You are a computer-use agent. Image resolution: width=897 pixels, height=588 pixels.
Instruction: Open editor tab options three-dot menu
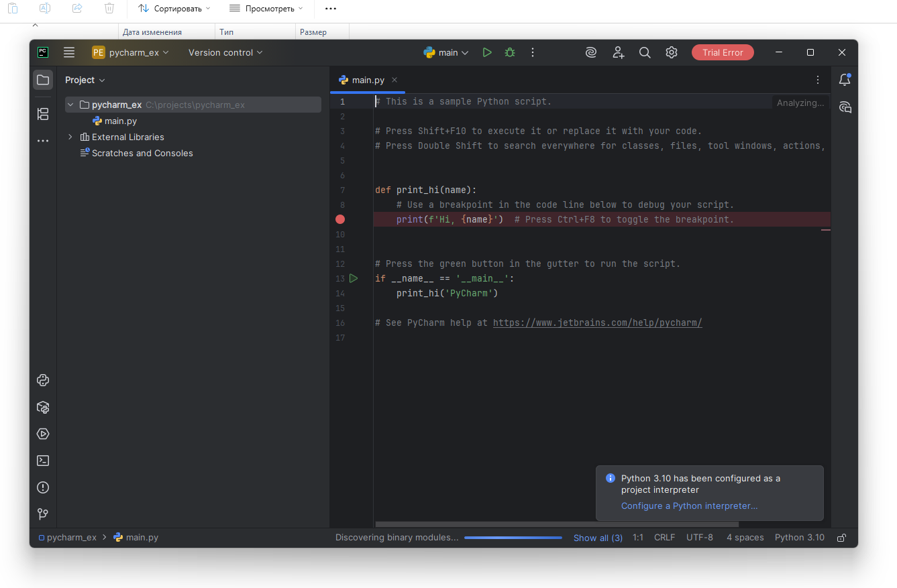(x=818, y=80)
